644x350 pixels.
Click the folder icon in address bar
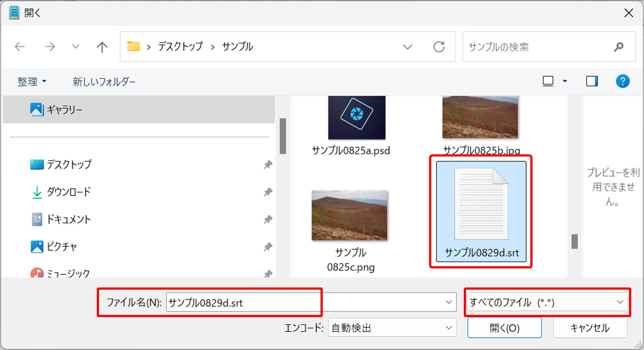[133, 46]
